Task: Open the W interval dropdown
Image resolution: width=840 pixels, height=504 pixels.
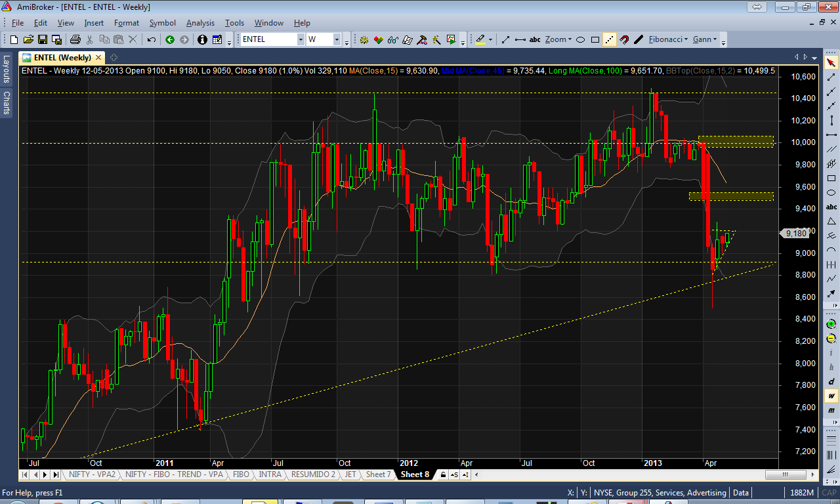Action: coord(337,39)
